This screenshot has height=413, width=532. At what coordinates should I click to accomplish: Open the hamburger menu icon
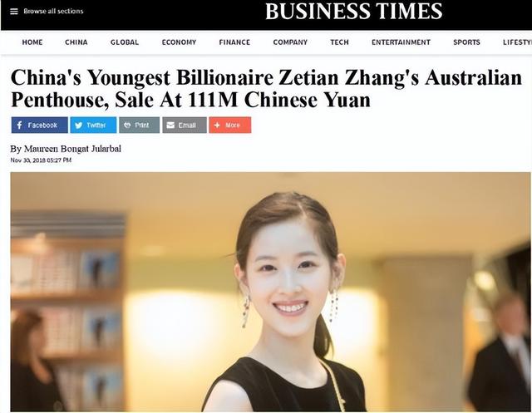(14, 12)
